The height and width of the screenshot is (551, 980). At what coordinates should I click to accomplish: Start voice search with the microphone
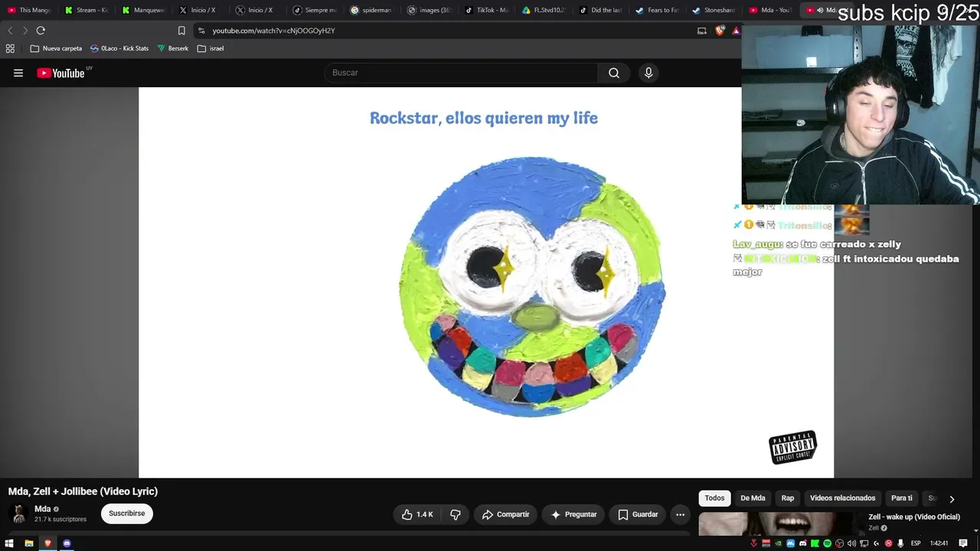click(648, 73)
